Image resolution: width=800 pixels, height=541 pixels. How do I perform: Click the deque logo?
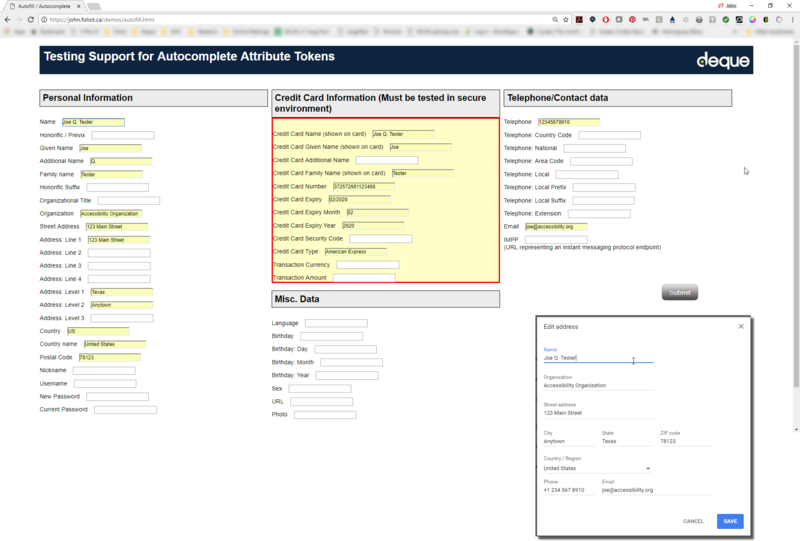tap(723, 60)
